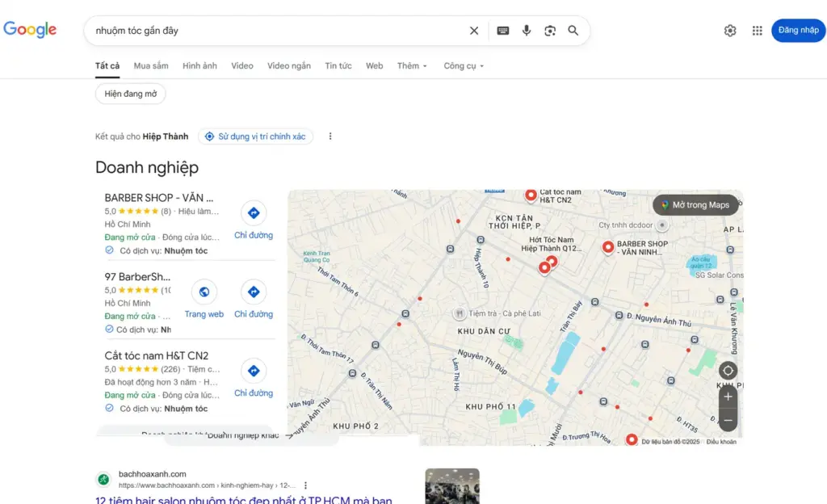Open the 'Công cụ' dropdown
Screen dimensions: 827x504
[x=462, y=65]
